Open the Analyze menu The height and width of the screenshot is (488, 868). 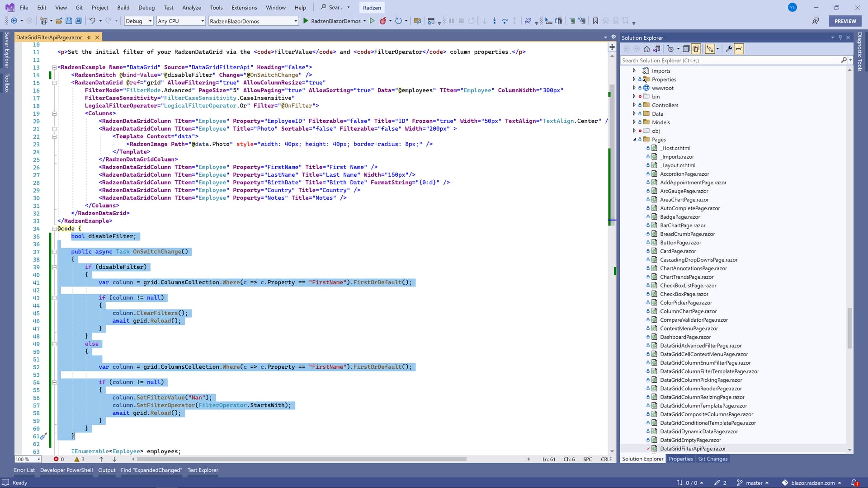point(192,7)
